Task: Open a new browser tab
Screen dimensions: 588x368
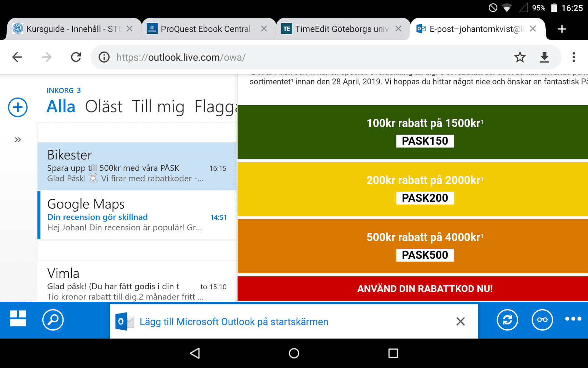Action: 562,29
